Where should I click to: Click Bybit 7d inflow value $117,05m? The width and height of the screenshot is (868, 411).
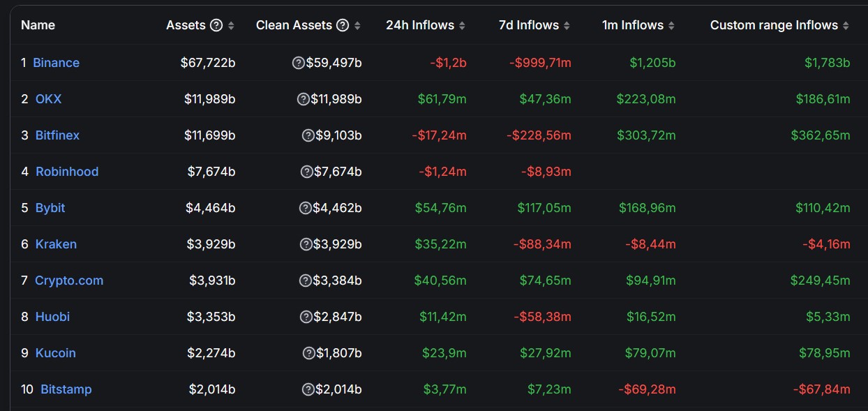544,208
